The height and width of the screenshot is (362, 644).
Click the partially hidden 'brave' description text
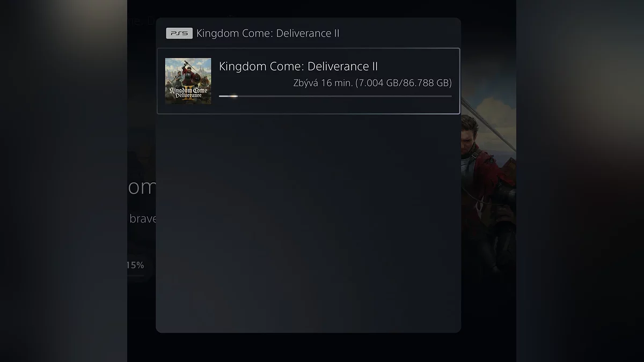(x=142, y=219)
